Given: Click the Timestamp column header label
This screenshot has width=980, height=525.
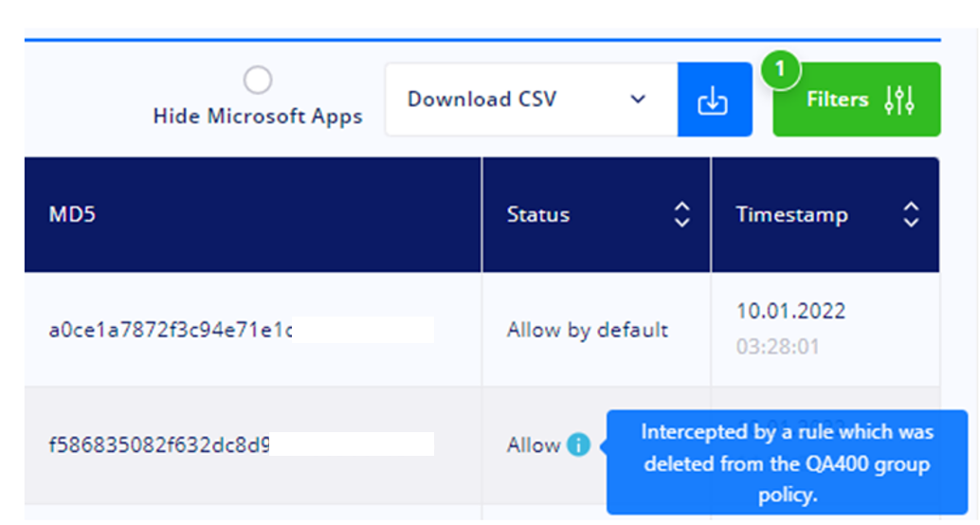Looking at the screenshot, I should click(x=792, y=214).
